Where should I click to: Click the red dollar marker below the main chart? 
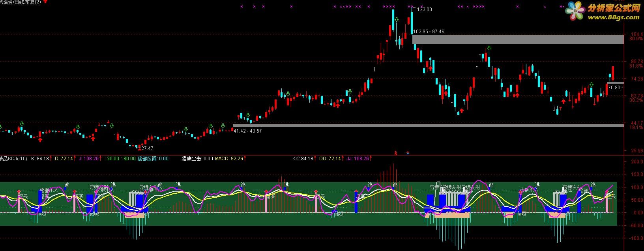[x=396, y=153]
